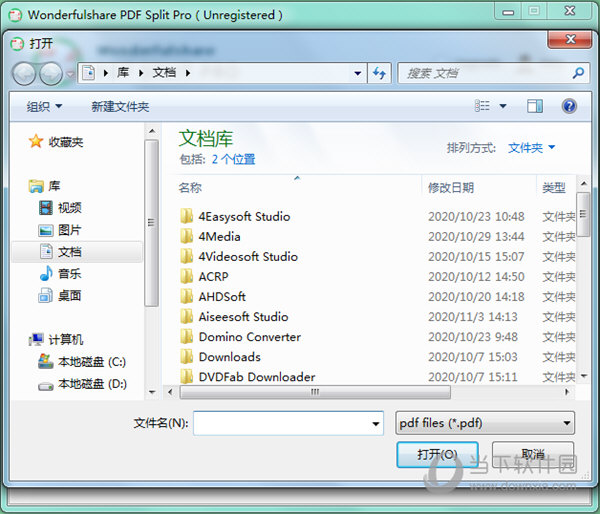The image size is (600, 514).
Task: Click the navigation pane scroll-down arrow
Action: [x=152, y=392]
